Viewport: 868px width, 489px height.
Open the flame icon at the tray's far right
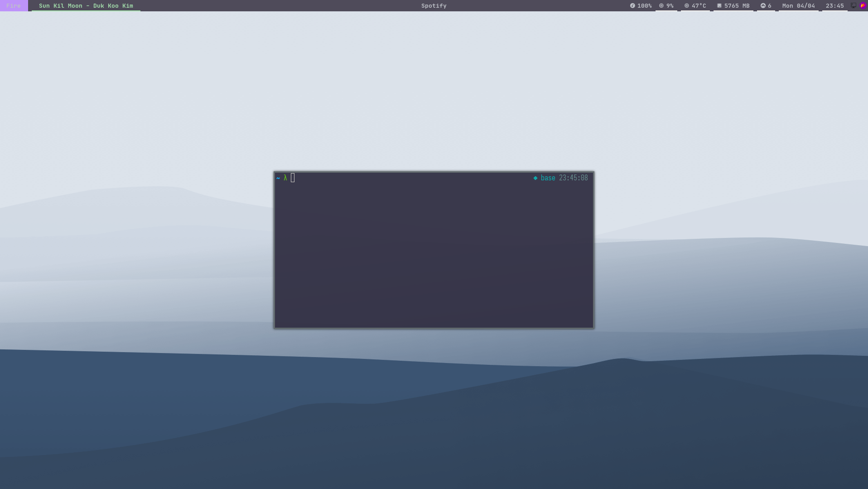pyautogui.click(x=863, y=5)
